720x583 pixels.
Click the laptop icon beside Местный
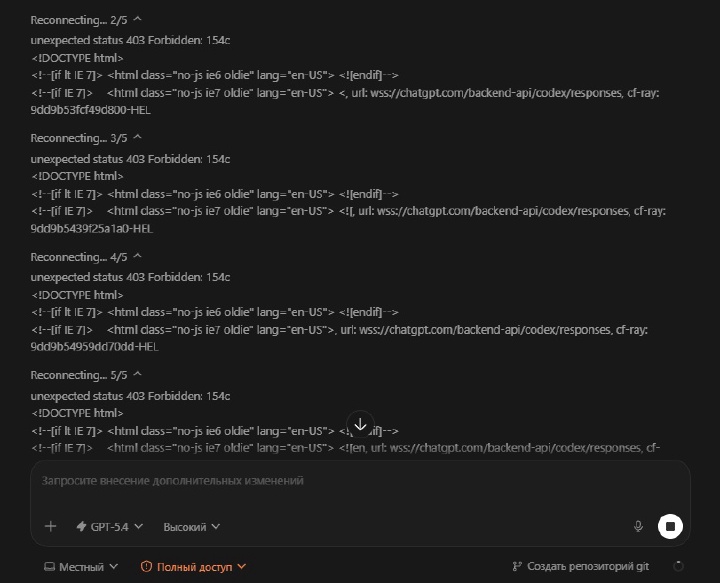(49, 567)
